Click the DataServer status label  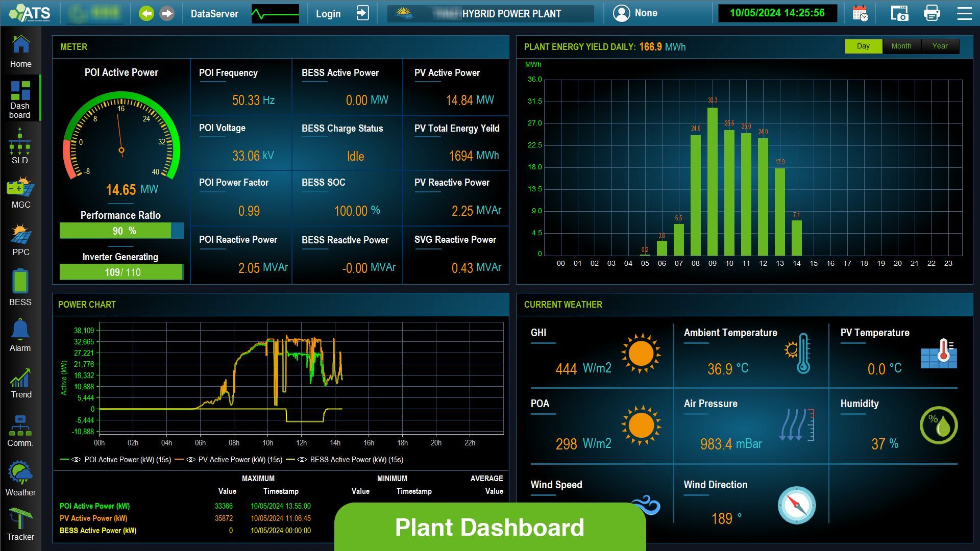(214, 14)
